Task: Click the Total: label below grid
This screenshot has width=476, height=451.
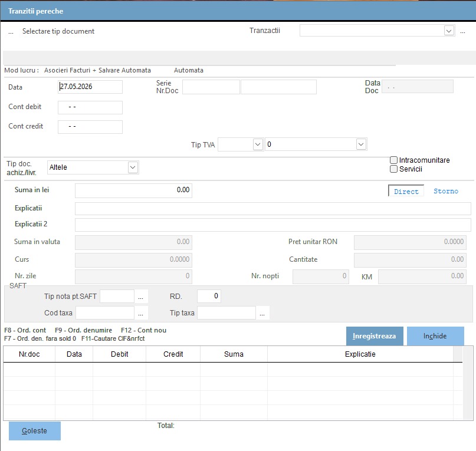Action: [x=166, y=426]
